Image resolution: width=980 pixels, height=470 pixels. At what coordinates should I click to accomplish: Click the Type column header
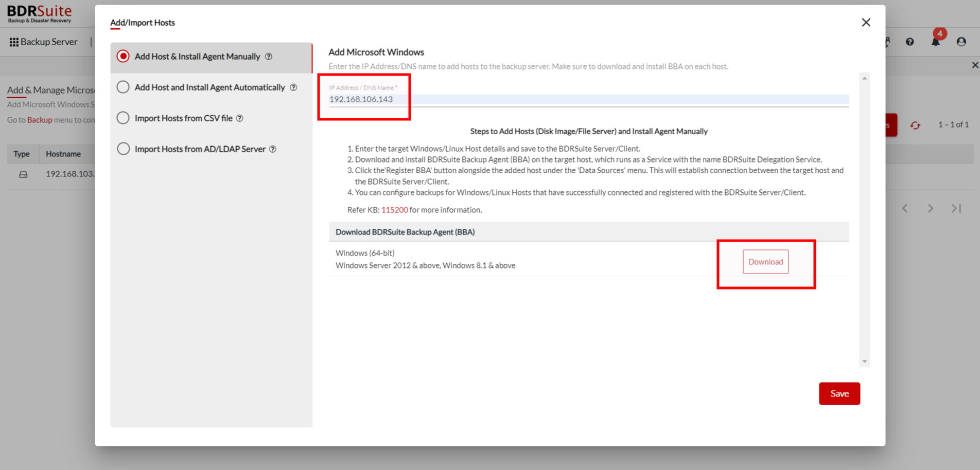coord(22,154)
